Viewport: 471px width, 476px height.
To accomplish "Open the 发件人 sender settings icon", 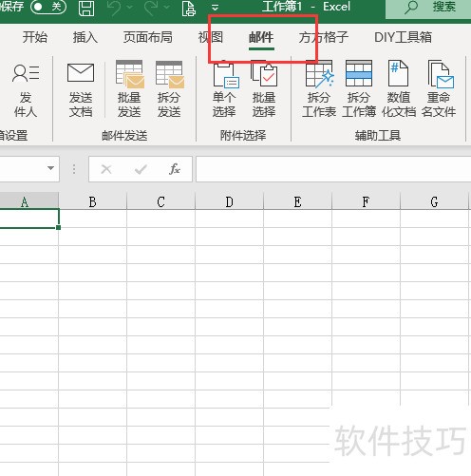I will tap(26, 90).
